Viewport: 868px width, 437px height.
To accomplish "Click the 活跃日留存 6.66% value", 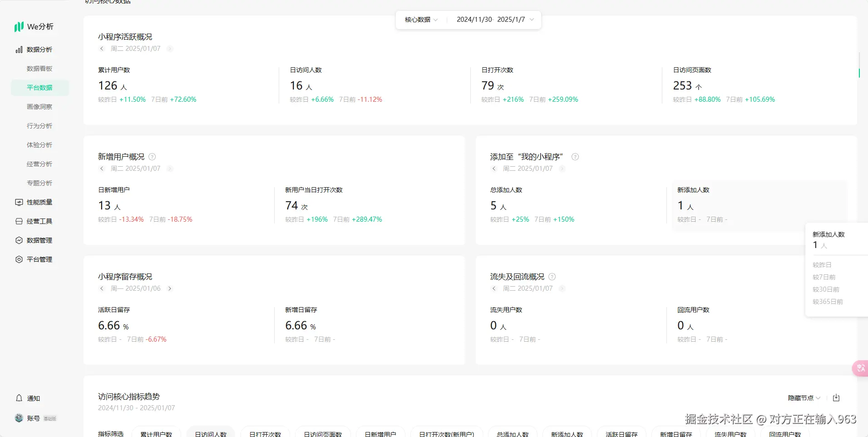I will point(113,326).
